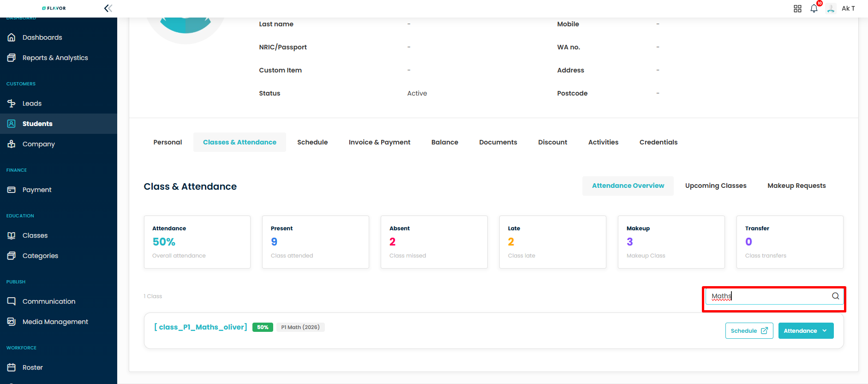
Task: Switch to Discount tab
Action: coord(552,142)
